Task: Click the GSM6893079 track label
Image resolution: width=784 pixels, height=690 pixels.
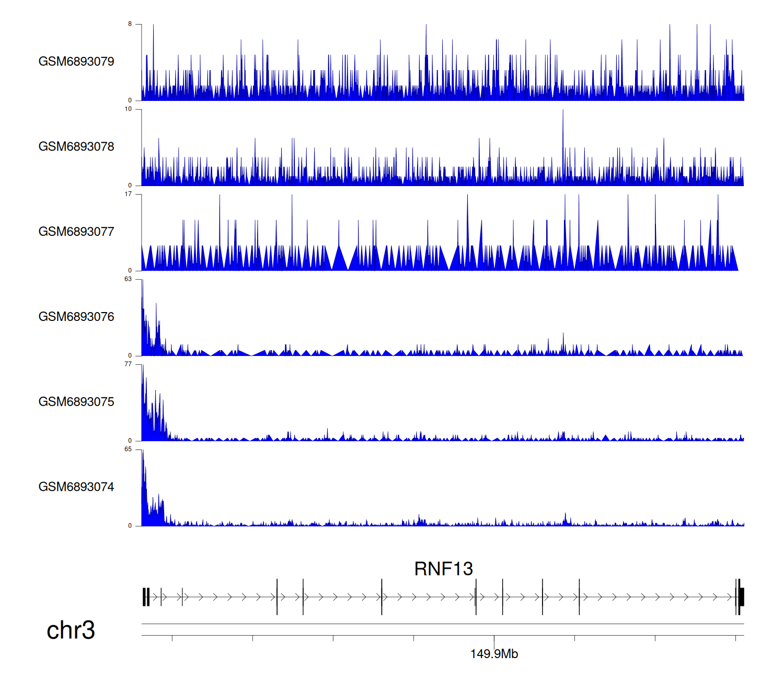Action: tap(76, 62)
